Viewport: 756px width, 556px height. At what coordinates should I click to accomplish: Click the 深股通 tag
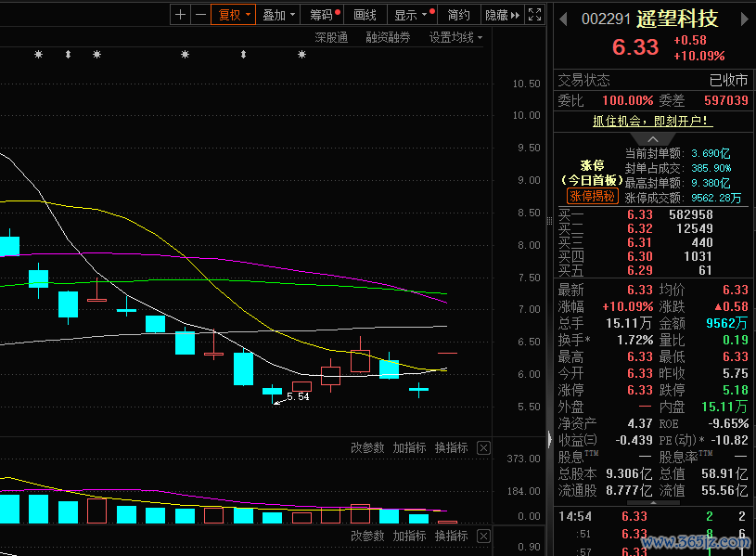click(x=331, y=37)
